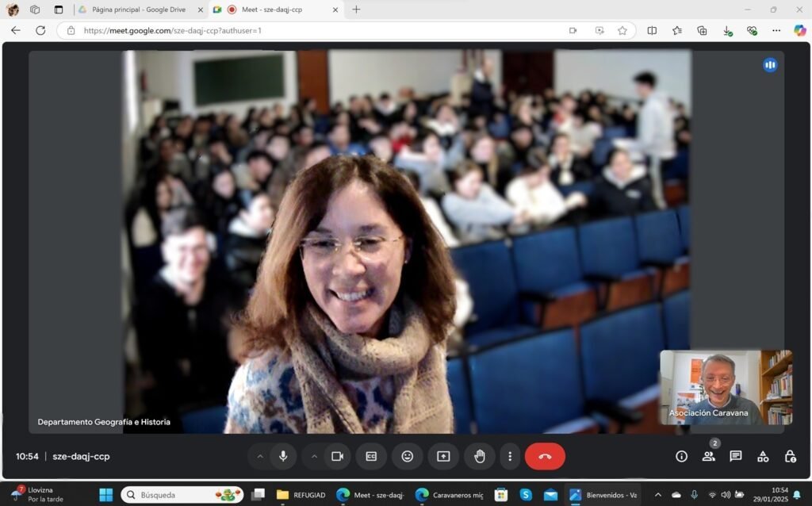This screenshot has width=812, height=506.
Task: Enable closed captions in the meeting
Action: pos(371,456)
